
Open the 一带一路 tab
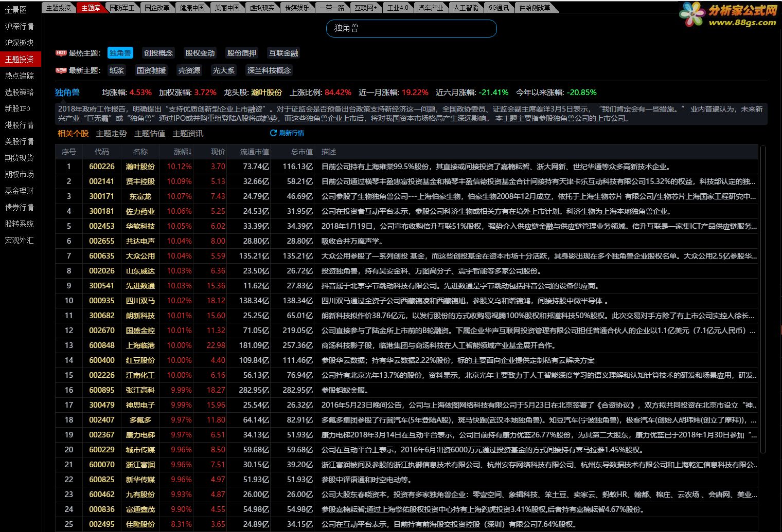(x=332, y=8)
